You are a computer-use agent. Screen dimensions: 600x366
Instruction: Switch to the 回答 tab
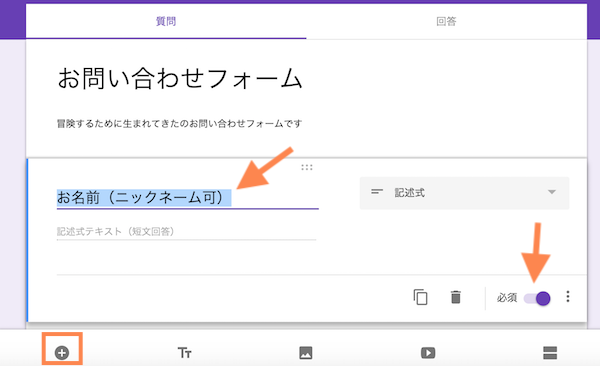click(447, 21)
